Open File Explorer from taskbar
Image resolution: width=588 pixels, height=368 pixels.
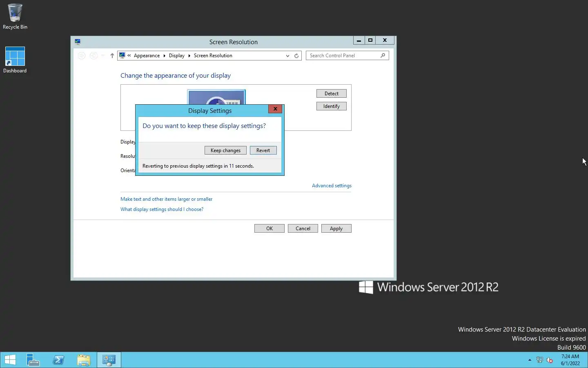pyautogui.click(x=84, y=360)
